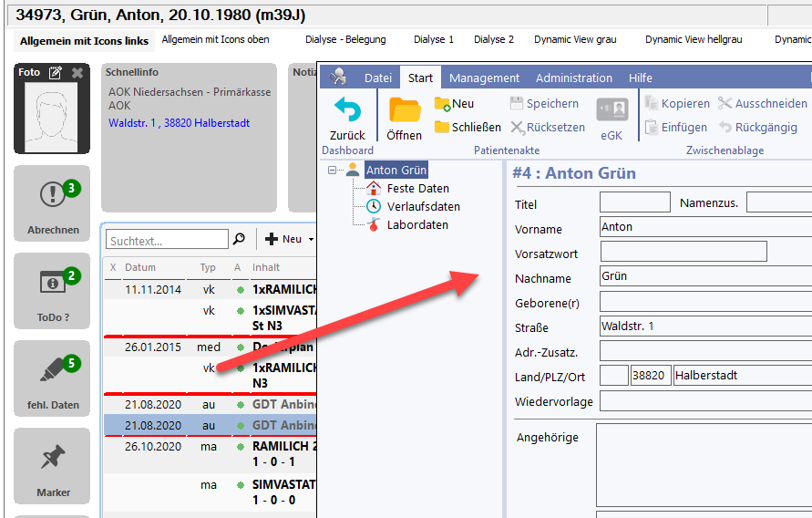812x518 pixels.
Task: Select Verlaufsdaten in the patient tree
Action: coord(423,206)
